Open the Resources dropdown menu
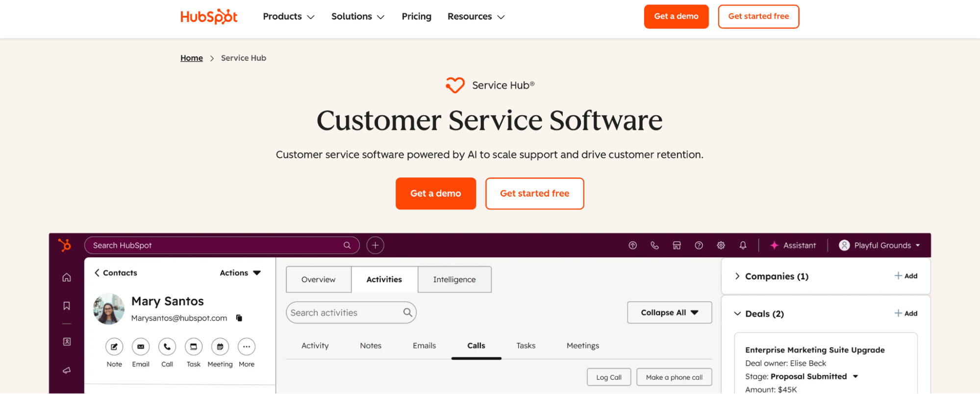 pos(476,17)
